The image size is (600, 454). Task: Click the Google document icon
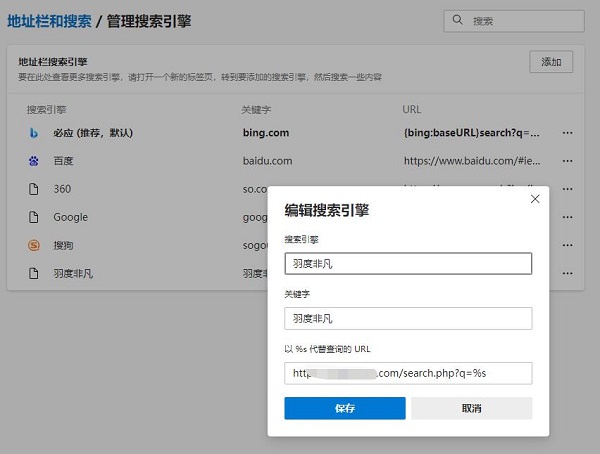(x=34, y=217)
